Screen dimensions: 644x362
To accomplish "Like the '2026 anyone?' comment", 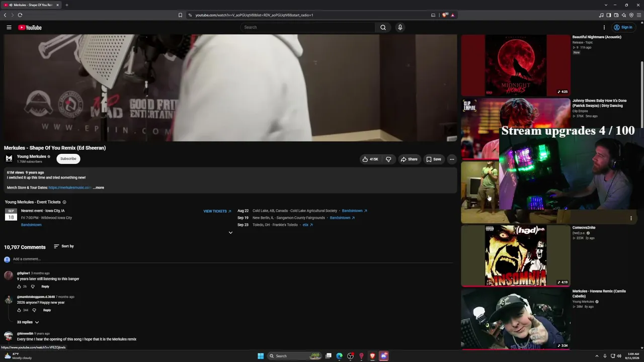I will (19, 310).
